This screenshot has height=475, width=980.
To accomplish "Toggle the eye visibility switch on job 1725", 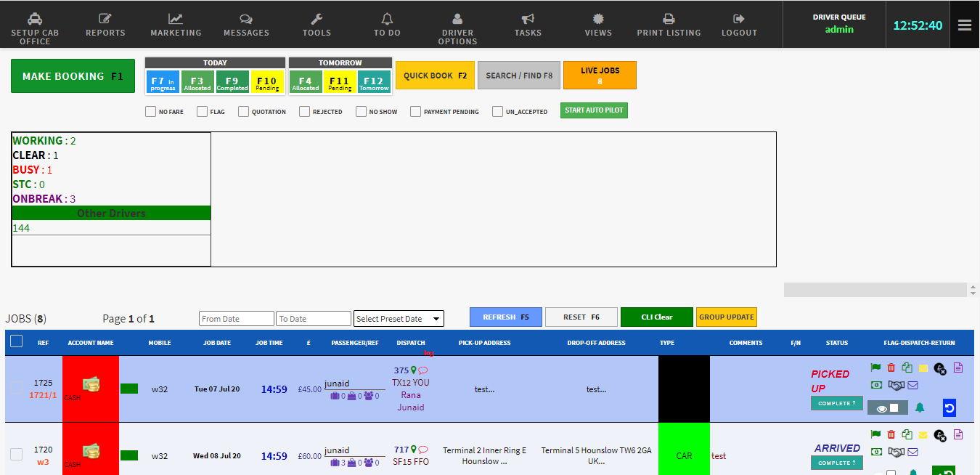I will (888, 407).
